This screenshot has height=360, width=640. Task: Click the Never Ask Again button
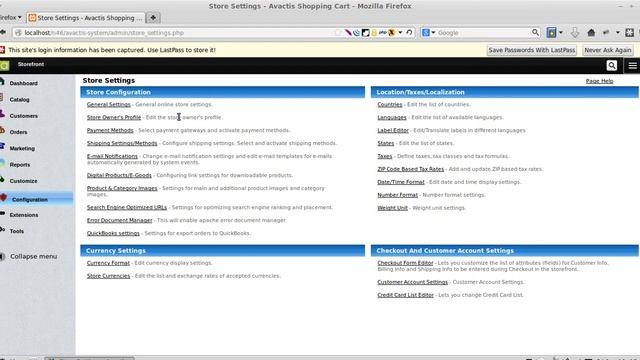pyautogui.click(x=607, y=50)
